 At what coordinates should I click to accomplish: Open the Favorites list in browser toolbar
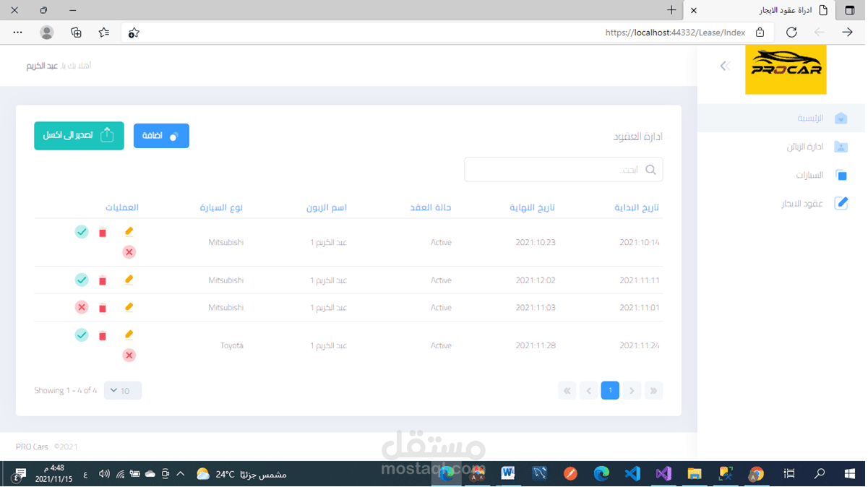tap(104, 33)
